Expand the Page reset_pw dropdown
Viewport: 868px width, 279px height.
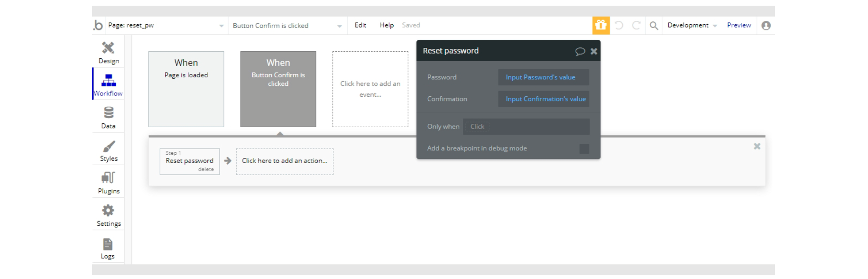pyautogui.click(x=221, y=26)
